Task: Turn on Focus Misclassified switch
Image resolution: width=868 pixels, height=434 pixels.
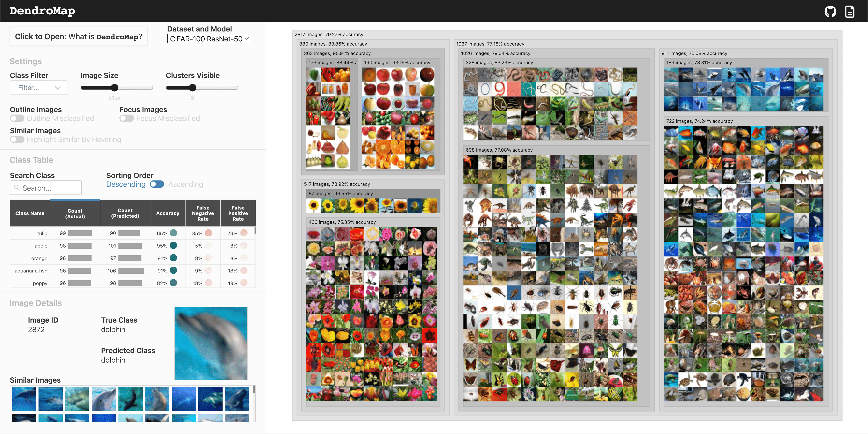Action: [x=127, y=118]
